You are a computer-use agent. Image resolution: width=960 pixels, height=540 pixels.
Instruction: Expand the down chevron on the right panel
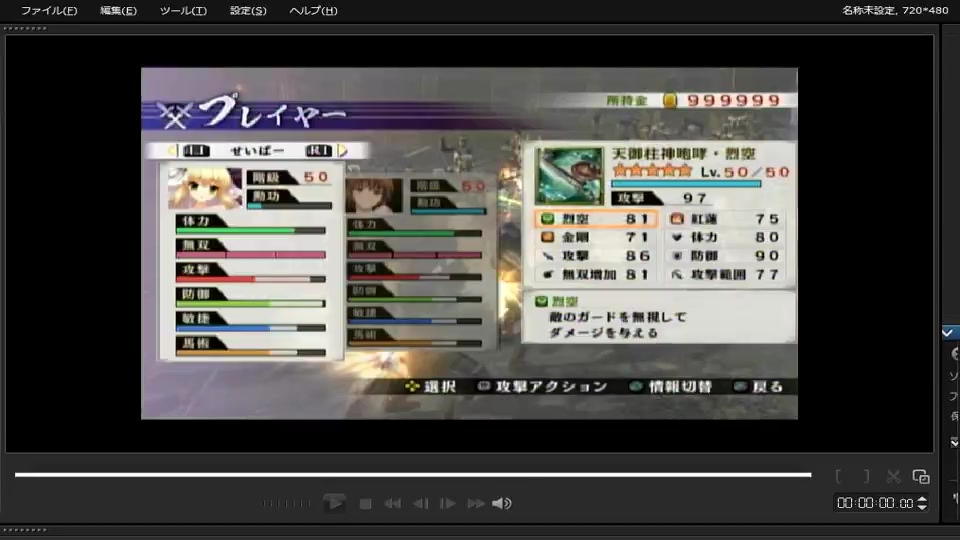pos(954,442)
